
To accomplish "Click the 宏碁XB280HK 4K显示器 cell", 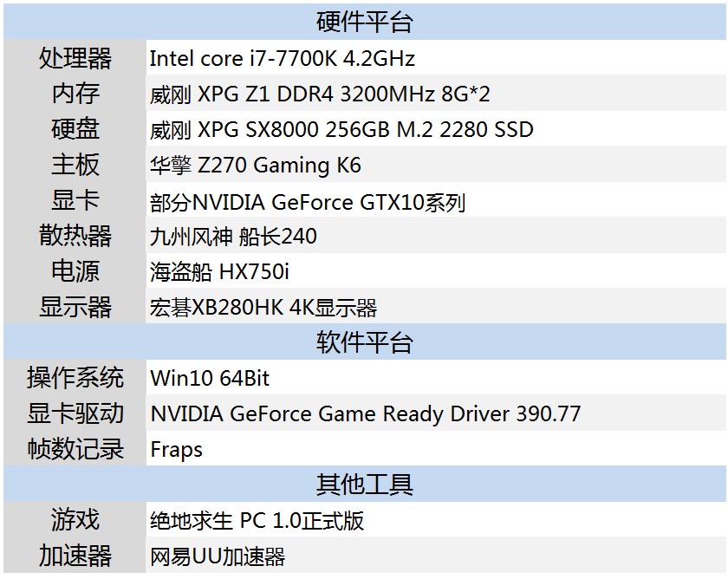I will tap(263, 307).
